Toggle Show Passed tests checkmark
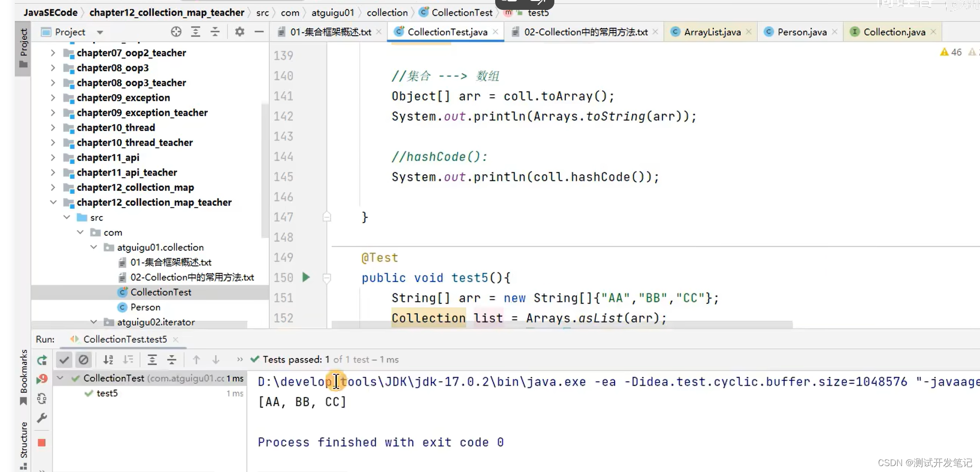The image size is (980, 472). click(64, 360)
